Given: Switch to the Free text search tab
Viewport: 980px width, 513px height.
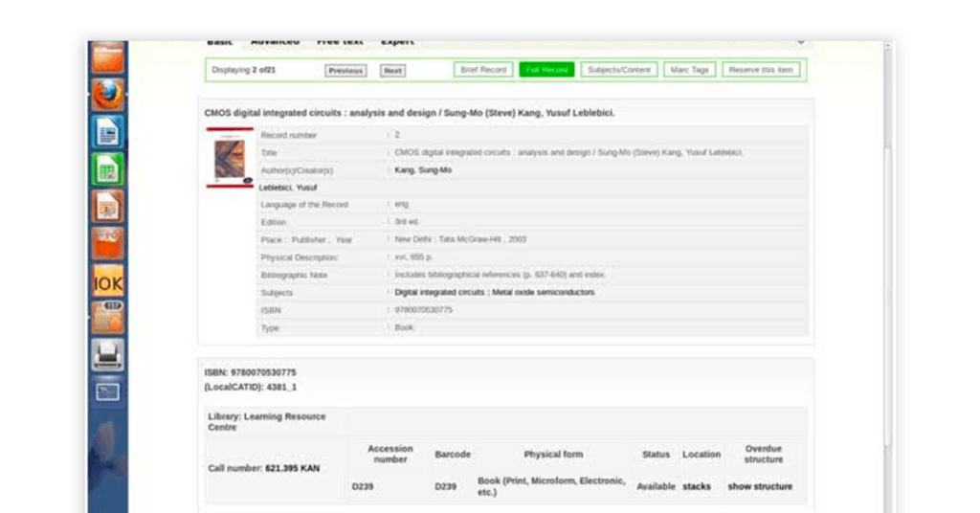Looking at the screenshot, I should pyautogui.click(x=340, y=42).
